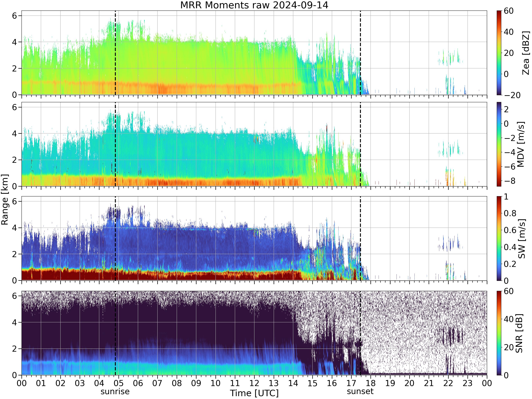Click the SNR [dB] colorbar
The width and height of the screenshot is (532, 399).
(499, 333)
